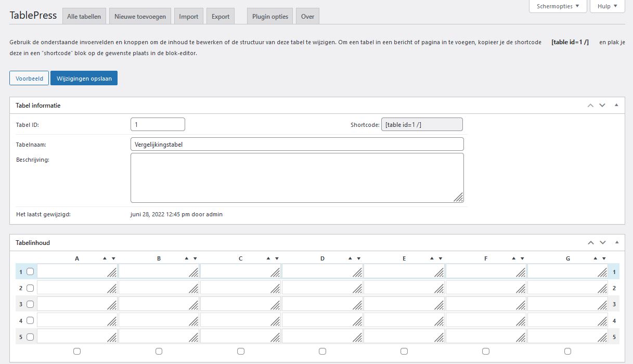Viewport: 633px width, 364px height.
Task: Sort column A ascending with up arrow
Action: 105,258
